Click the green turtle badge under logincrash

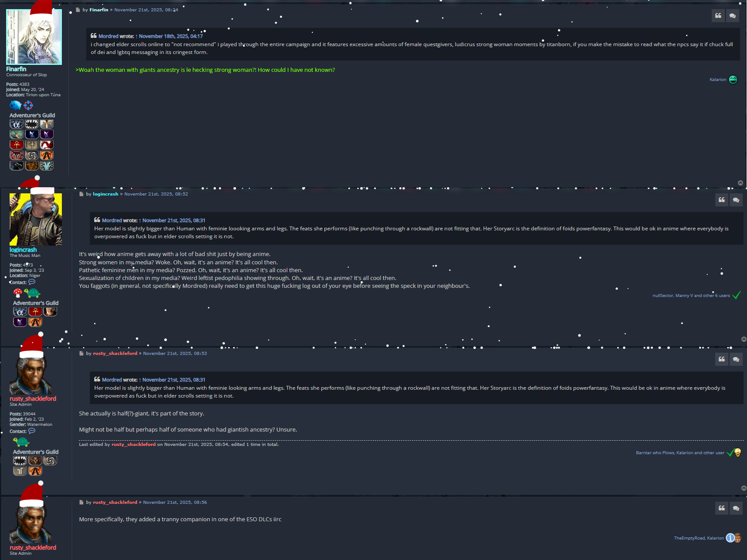(x=32, y=293)
